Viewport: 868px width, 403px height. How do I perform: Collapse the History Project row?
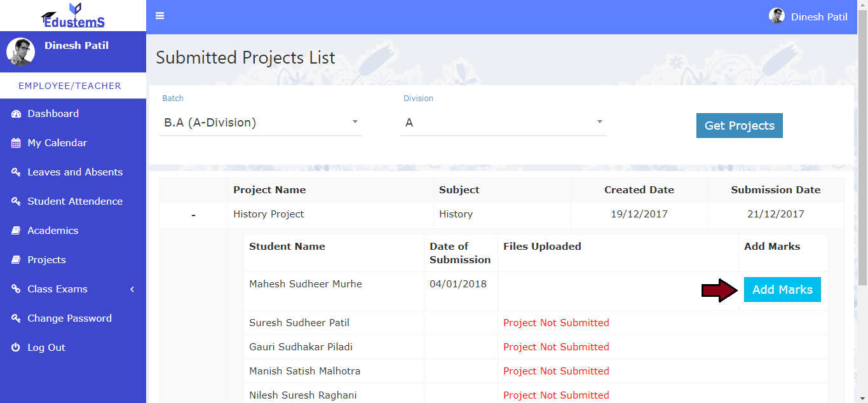pyautogui.click(x=193, y=215)
